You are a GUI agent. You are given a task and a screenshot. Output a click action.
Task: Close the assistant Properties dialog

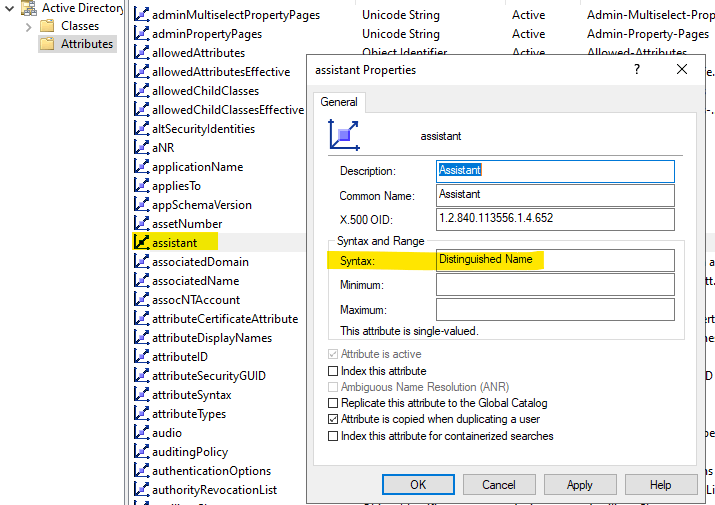tap(682, 69)
